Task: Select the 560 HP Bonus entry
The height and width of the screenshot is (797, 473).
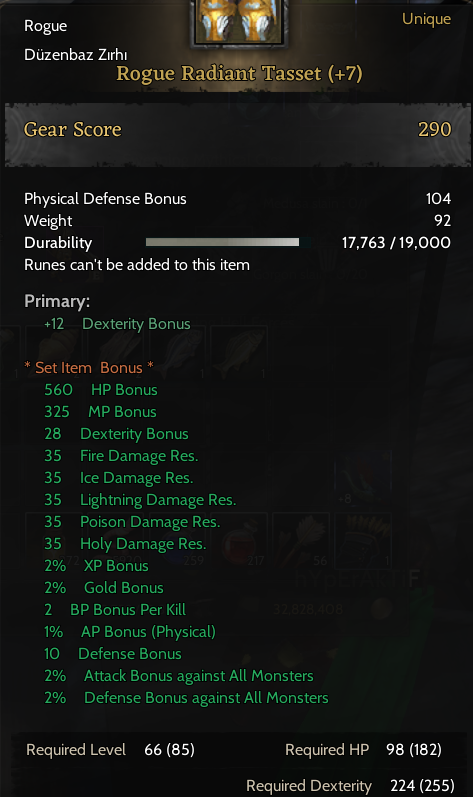Action: pos(101,390)
